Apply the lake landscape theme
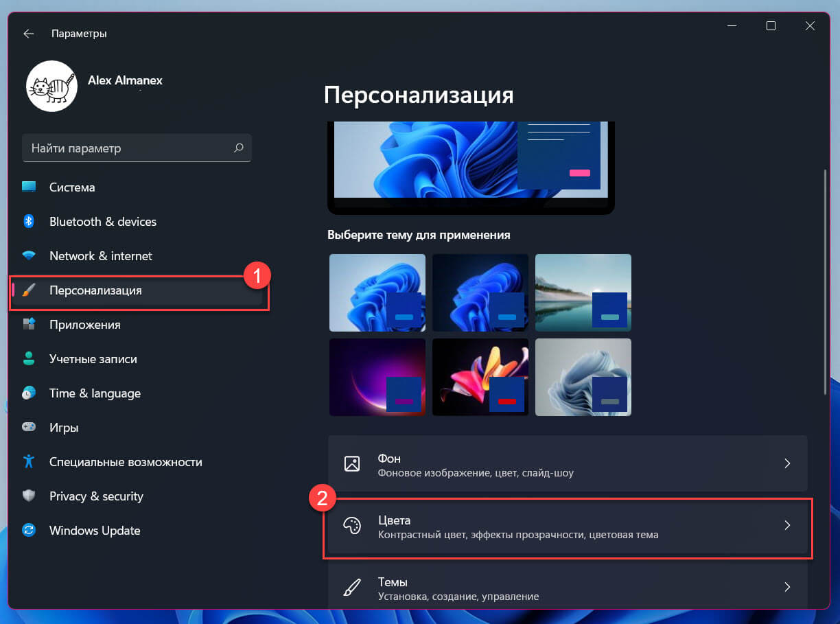Screen dimensions: 840x624 click(583, 293)
